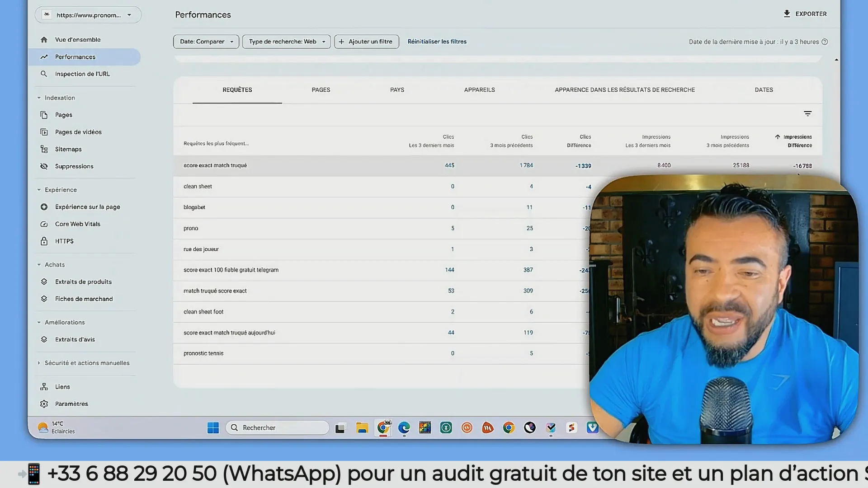Open the Sitemaps section
Image resolution: width=868 pixels, height=488 pixels.
click(x=68, y=149)
